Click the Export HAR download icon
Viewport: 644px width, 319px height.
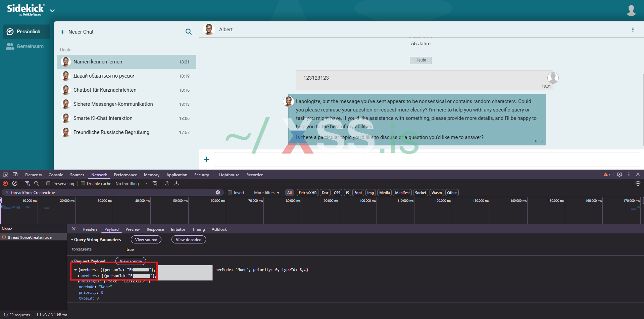(177, 183)
